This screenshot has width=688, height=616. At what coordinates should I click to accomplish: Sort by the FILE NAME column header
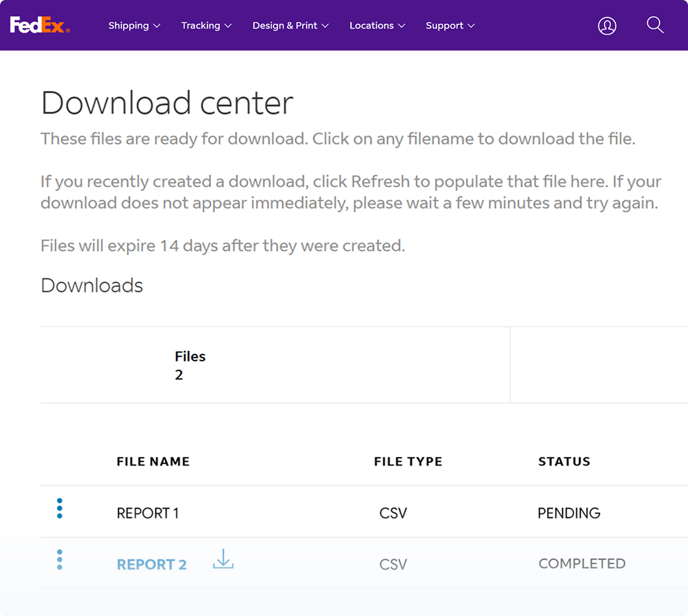tap(153, 461)
